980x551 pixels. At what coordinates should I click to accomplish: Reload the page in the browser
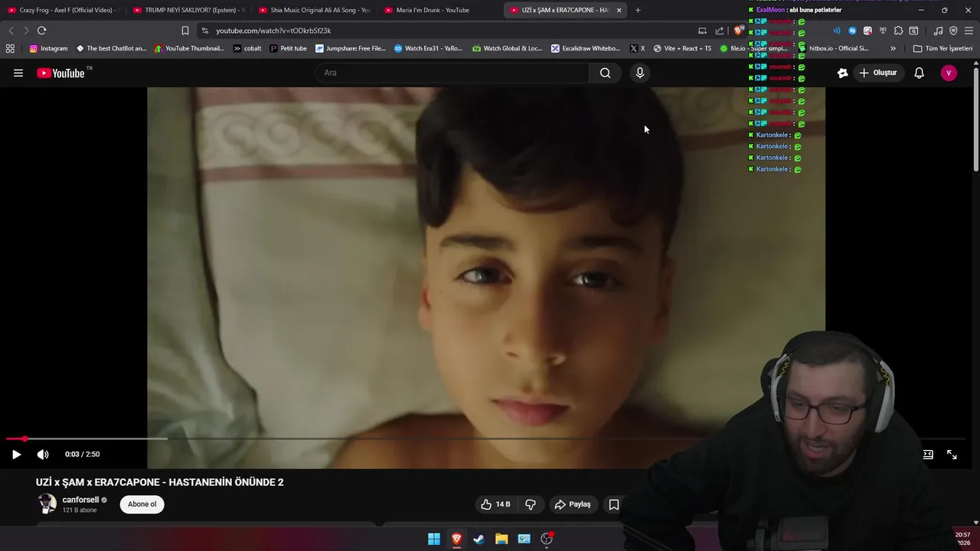point(41,31)
